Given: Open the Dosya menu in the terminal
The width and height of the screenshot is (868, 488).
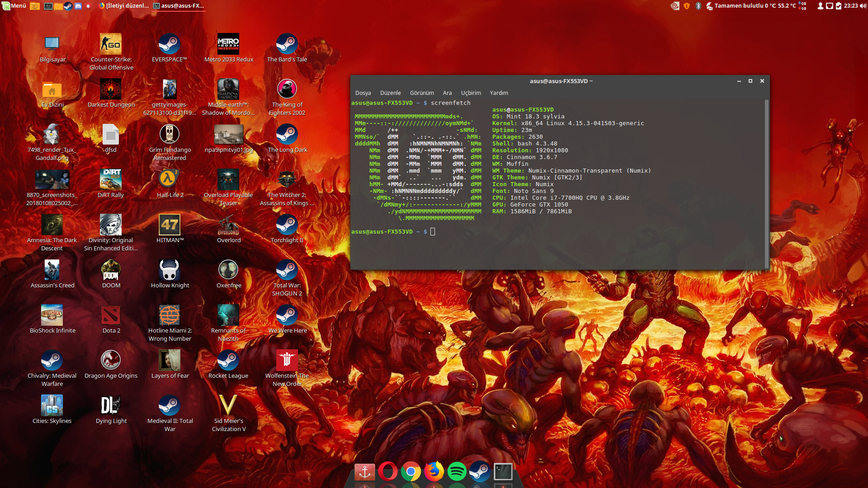Looking at the screenshot, I should coord(363,93).
